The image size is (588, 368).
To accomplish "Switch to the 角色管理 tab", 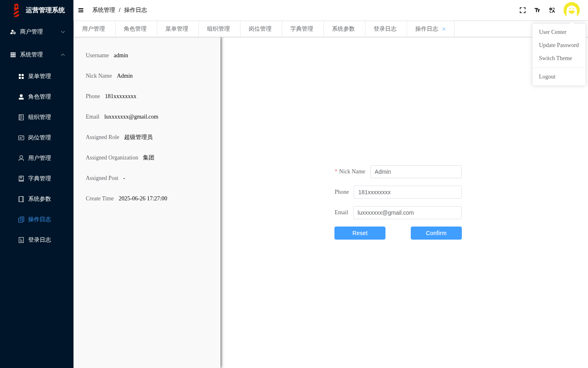I will [135, 29].
